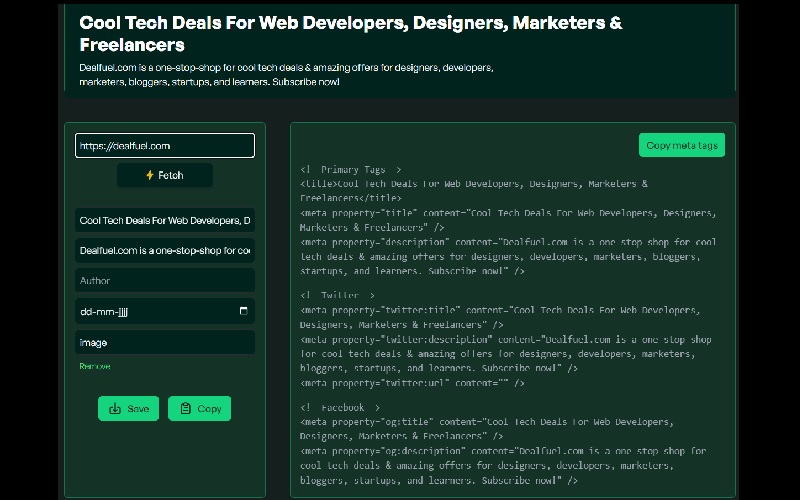Click the Save button
The width and height of the screenshot is (800, 500).
pos(129,409)
